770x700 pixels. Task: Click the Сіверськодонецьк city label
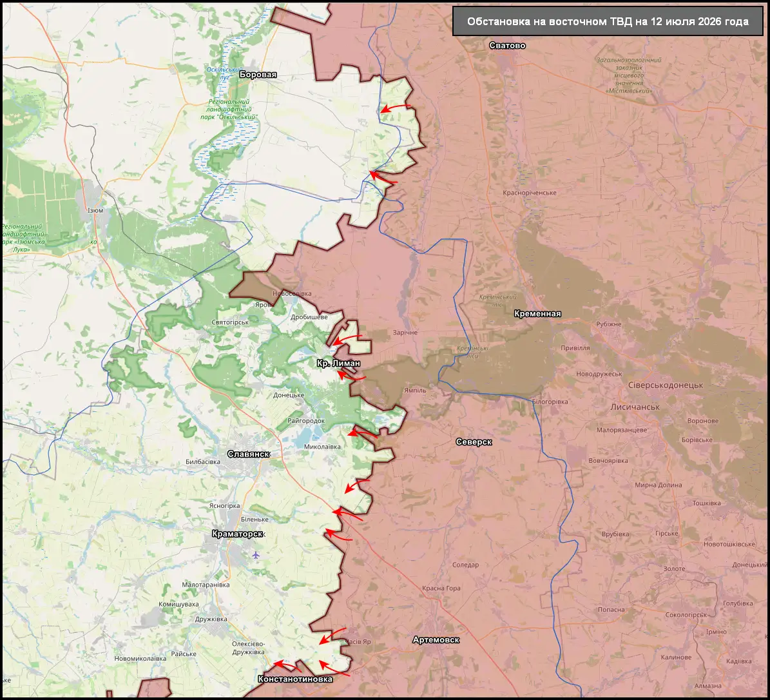tap(666, 385)
